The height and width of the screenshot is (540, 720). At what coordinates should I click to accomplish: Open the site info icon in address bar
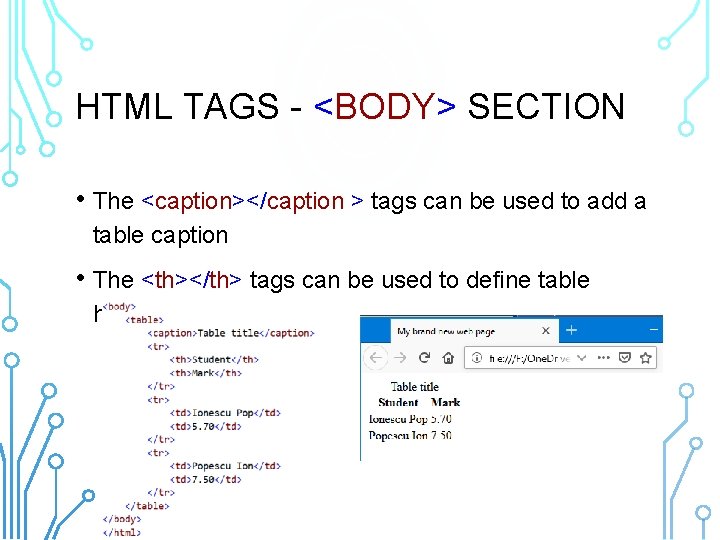pyautogui.click(x=477, y=358)
